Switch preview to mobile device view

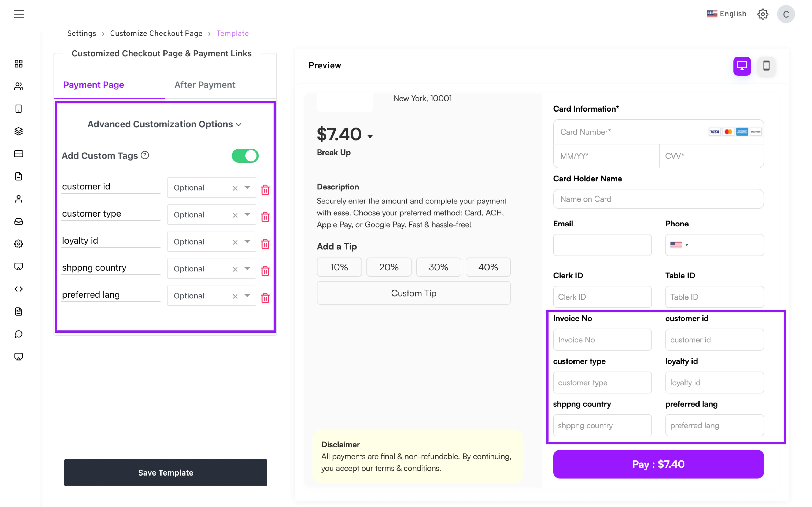point(766,66)
